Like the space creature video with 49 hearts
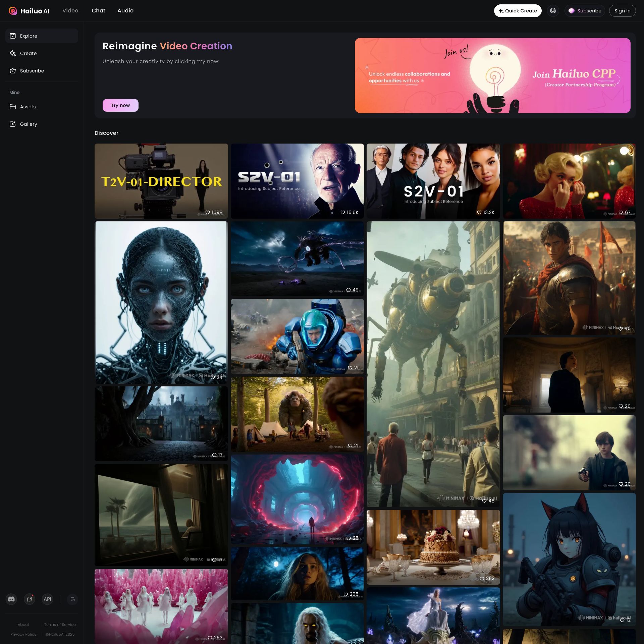644x644 pixels. click(x=348, y=290)
